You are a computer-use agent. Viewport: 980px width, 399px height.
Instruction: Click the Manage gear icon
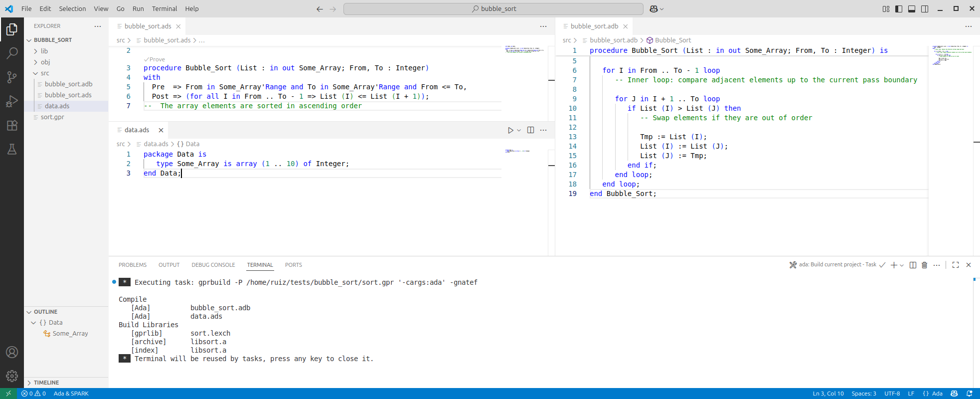(x=12, y=376)
